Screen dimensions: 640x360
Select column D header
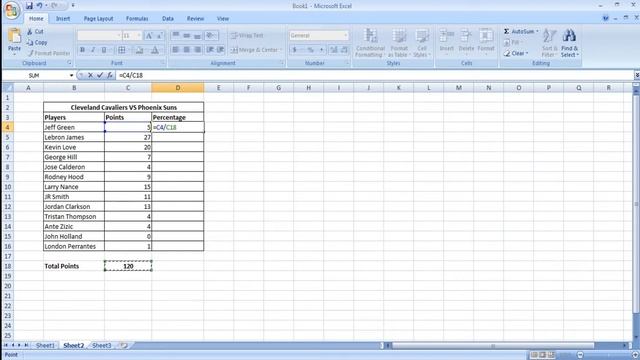point(178,88)
